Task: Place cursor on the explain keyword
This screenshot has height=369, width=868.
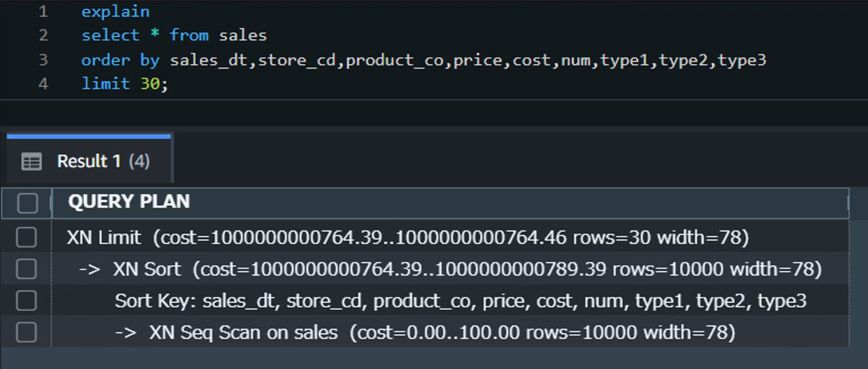Action: (x=115, y=11)
